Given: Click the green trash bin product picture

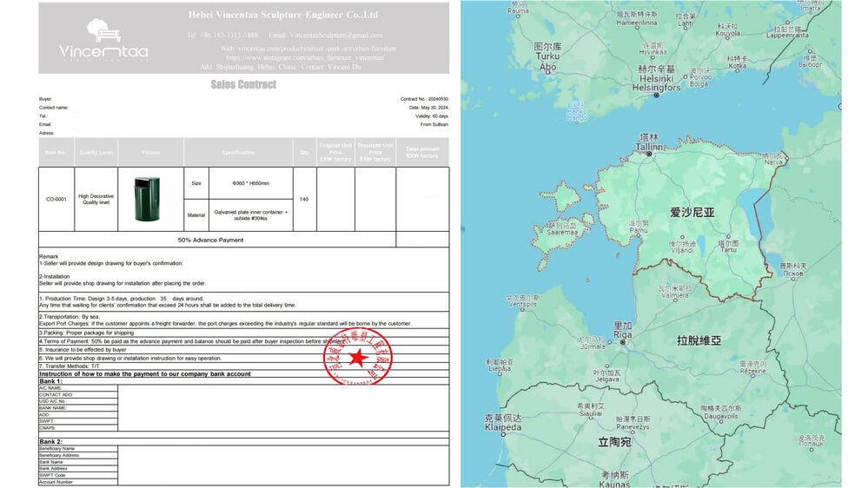Looking at the screenshot, I should click(143, 198).
